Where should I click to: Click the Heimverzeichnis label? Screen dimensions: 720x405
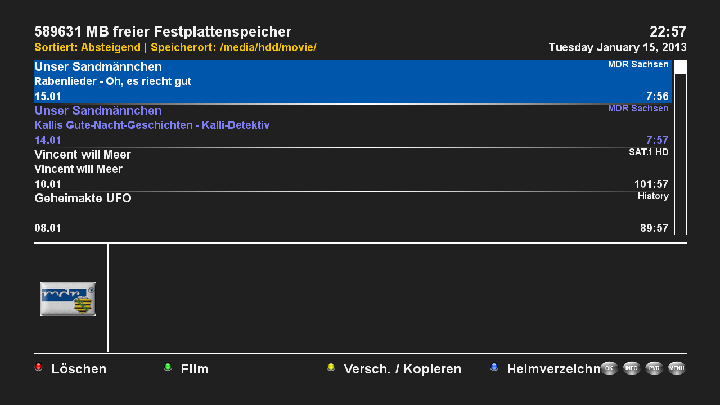[x=552, y=369]
